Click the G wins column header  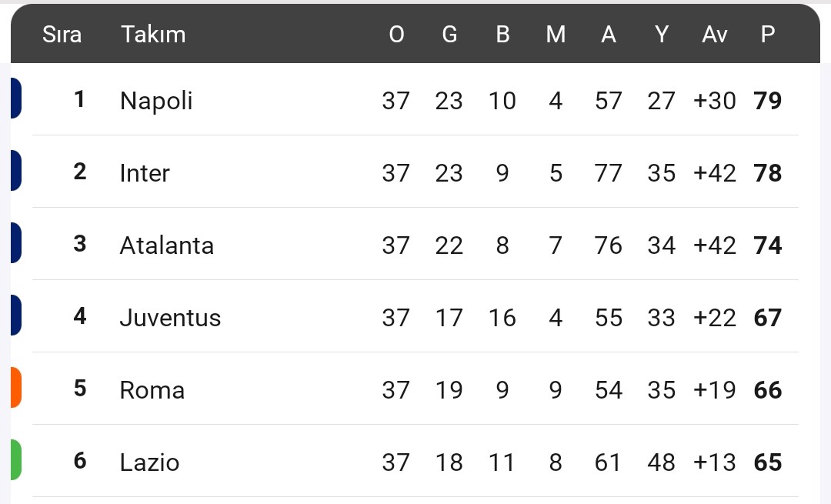point(449,35)
